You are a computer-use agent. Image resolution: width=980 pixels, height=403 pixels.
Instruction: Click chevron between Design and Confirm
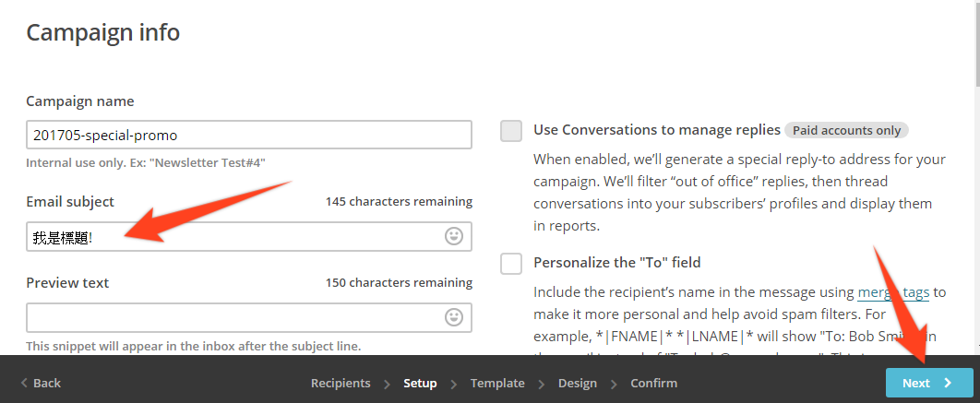[614, 384]
